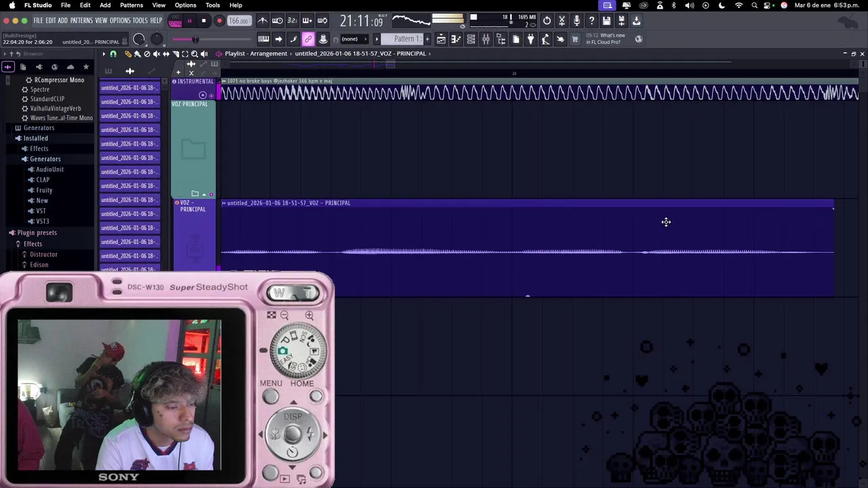The image size is (868, 488).
Task: Adjust the main volume knob
Action: (139, 39)
